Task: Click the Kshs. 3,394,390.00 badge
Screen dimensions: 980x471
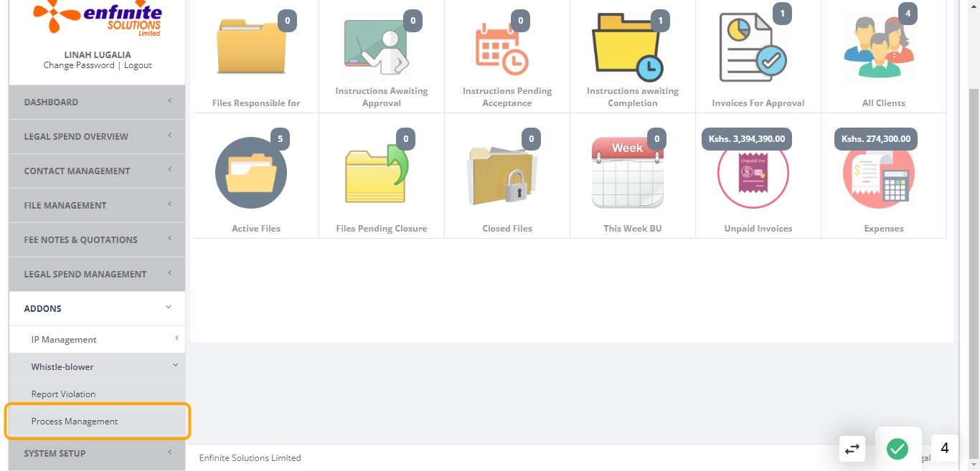Action: point(747,139)
